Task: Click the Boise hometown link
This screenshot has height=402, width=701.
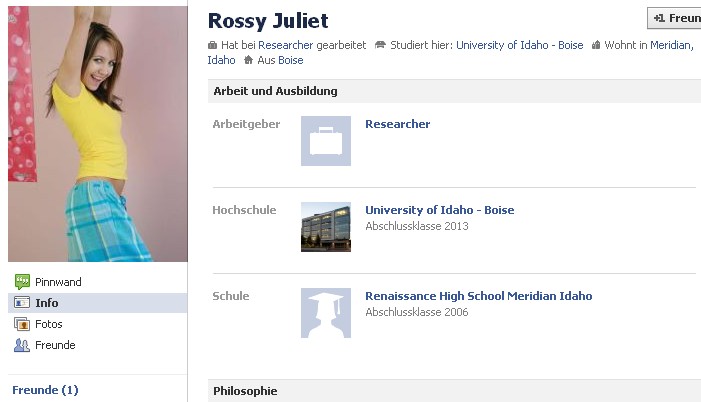Action: click(x=291, y=60)
